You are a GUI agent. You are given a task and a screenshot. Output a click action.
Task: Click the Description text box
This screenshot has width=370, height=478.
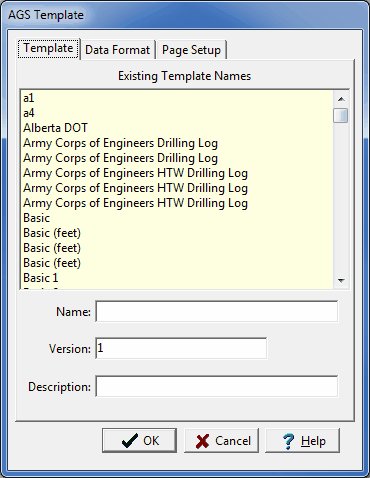[x=217, y=386]
